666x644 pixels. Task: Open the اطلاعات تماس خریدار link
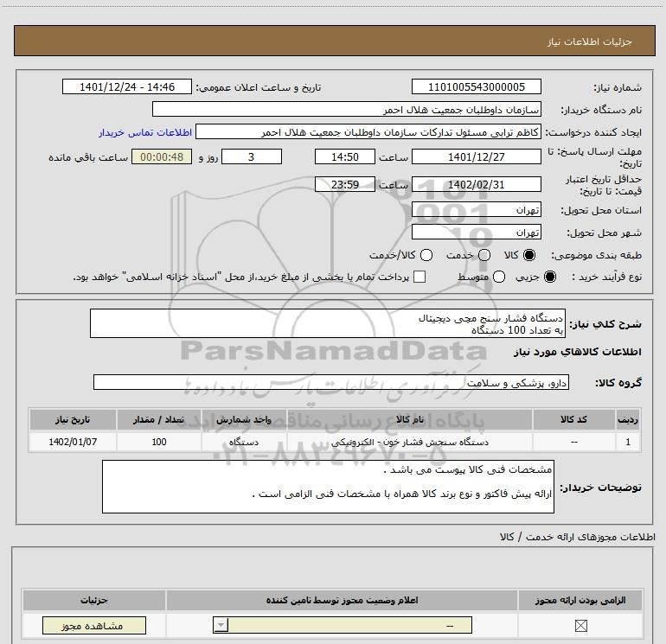(145, 132)
